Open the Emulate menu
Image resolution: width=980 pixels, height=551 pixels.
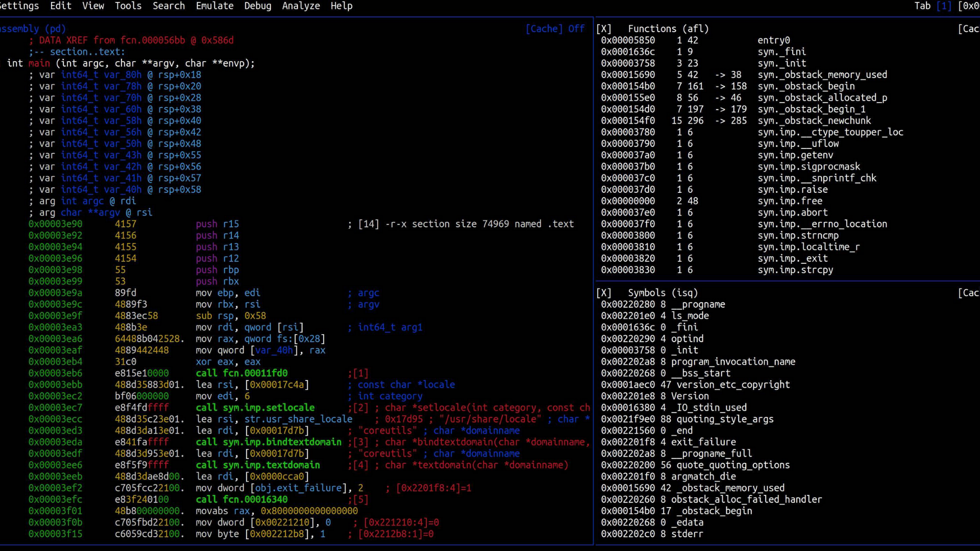click(x=214, y=6)
